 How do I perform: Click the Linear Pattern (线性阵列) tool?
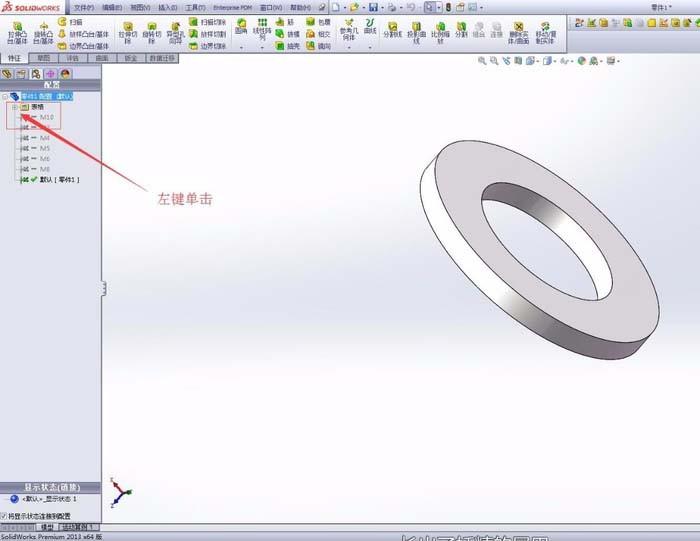(262, 29)
